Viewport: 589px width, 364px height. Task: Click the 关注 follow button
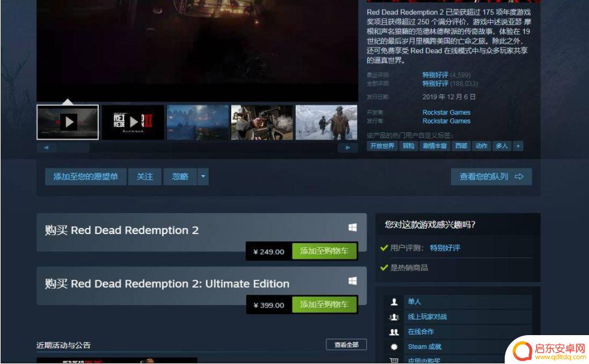pos(145,176)
